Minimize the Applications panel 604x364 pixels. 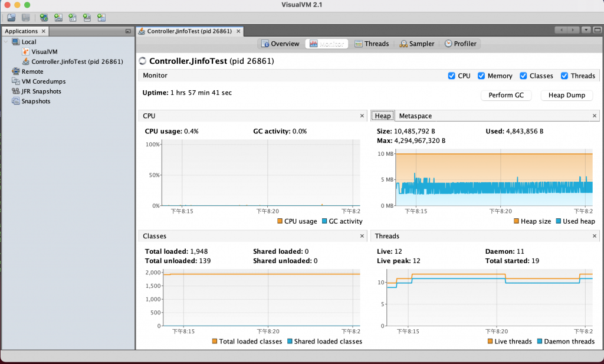click(128, 31)
